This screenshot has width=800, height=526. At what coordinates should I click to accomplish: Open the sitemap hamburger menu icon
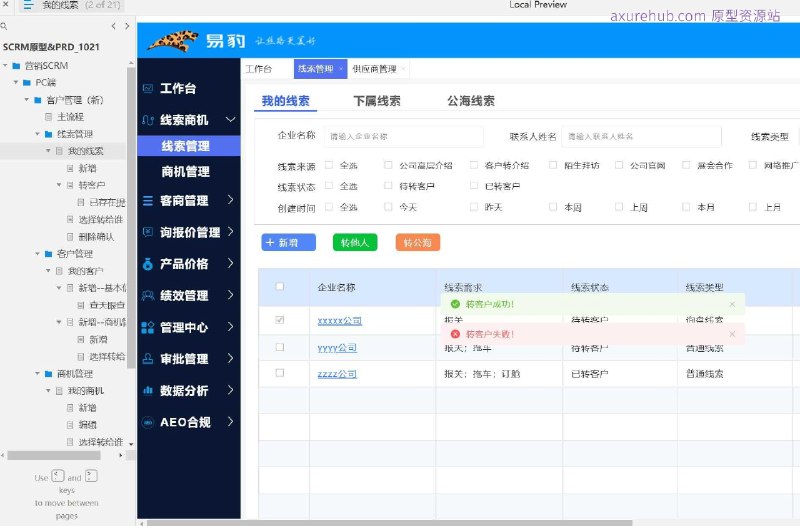[28, 5]
